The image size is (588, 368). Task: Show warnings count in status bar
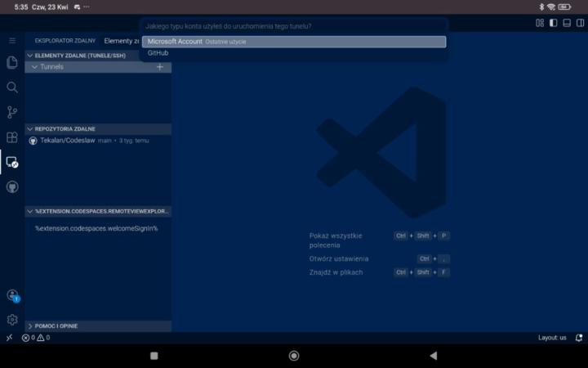click(x=43, y=338)
